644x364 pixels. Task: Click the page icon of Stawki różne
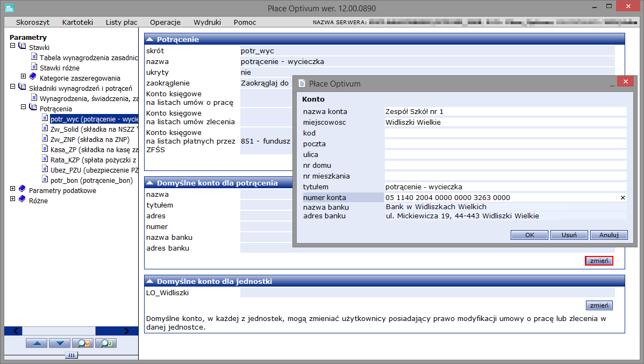click(34, 67)
